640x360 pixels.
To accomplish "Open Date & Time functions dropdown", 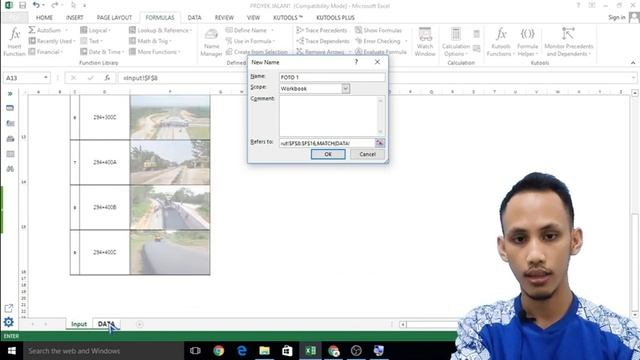I will (102, 52).
